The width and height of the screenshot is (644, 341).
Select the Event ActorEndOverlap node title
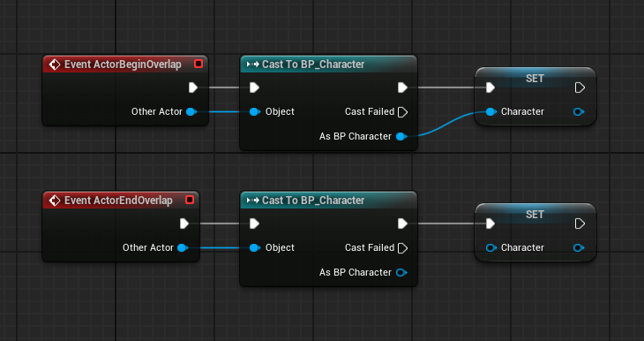(x=118, y=201)
